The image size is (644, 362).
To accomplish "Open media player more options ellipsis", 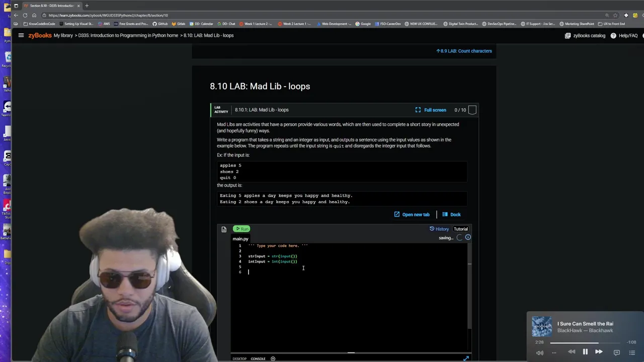I will (x=554, y=352).
